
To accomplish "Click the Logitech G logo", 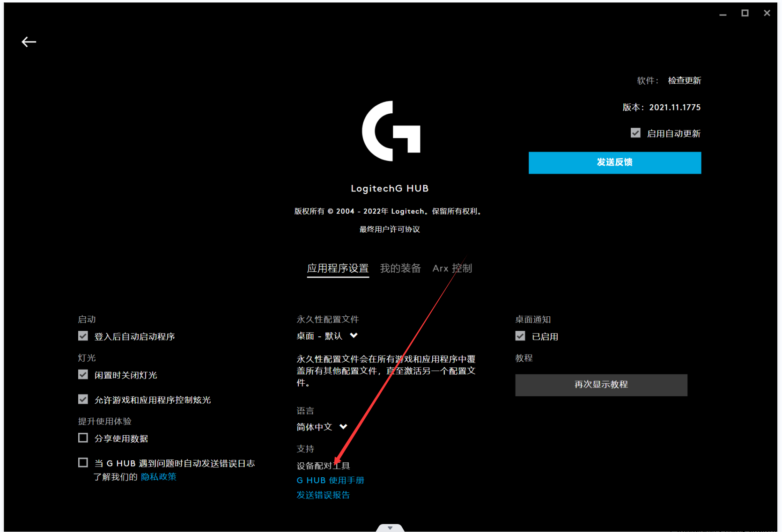I will [391, 131].
